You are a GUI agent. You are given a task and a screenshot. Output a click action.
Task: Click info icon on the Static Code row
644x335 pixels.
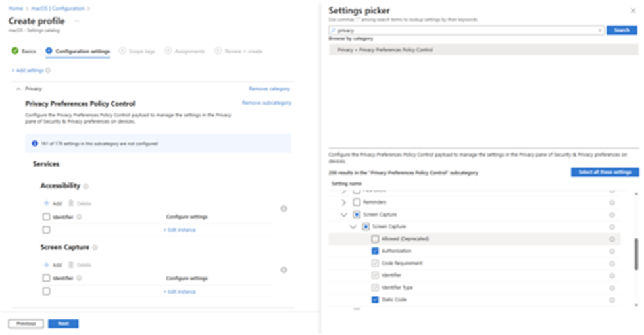(x=612, y=300)
